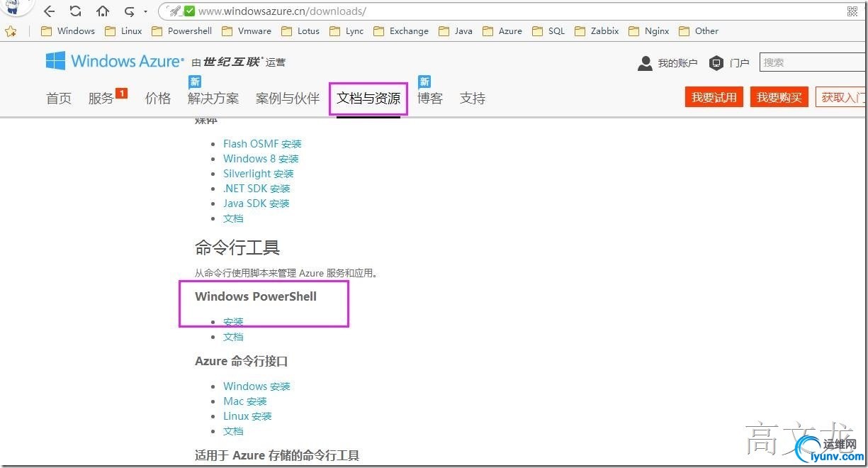Viewport: 868px width, 468px height.
Task: Open 文档与资源 navigation item
Action: (x=368, y=99)
